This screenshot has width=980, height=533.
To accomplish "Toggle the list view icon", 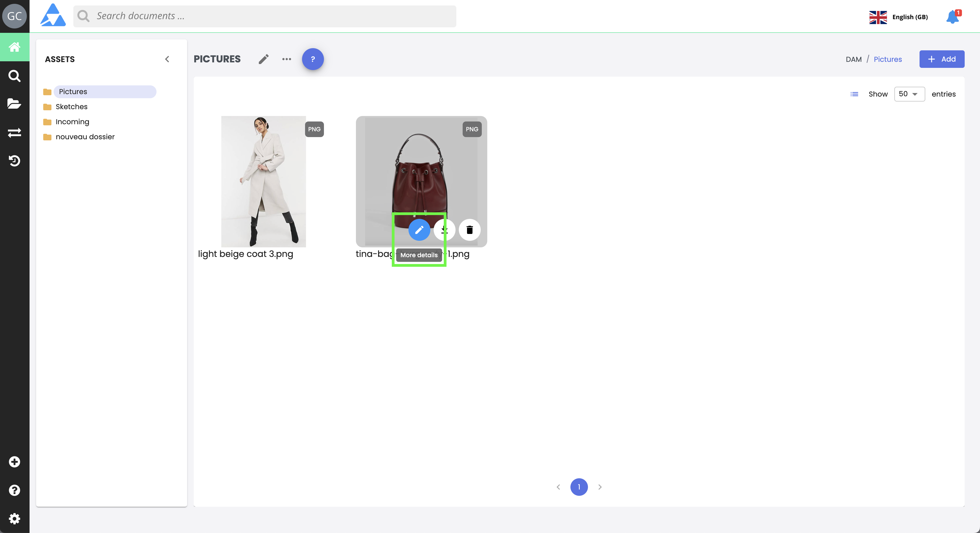I will click(x=854, y=94).
